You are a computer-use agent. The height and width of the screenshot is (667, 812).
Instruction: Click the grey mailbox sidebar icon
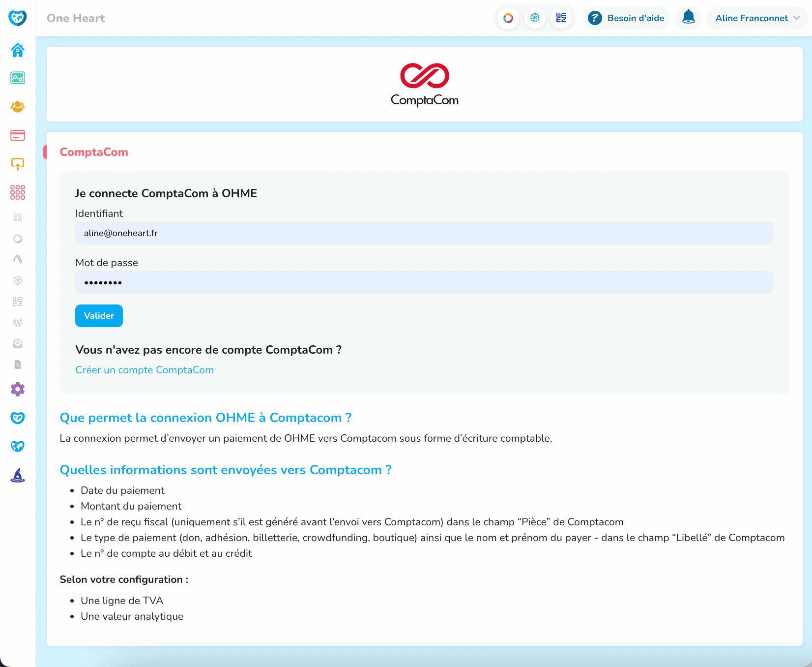(18, 343)
